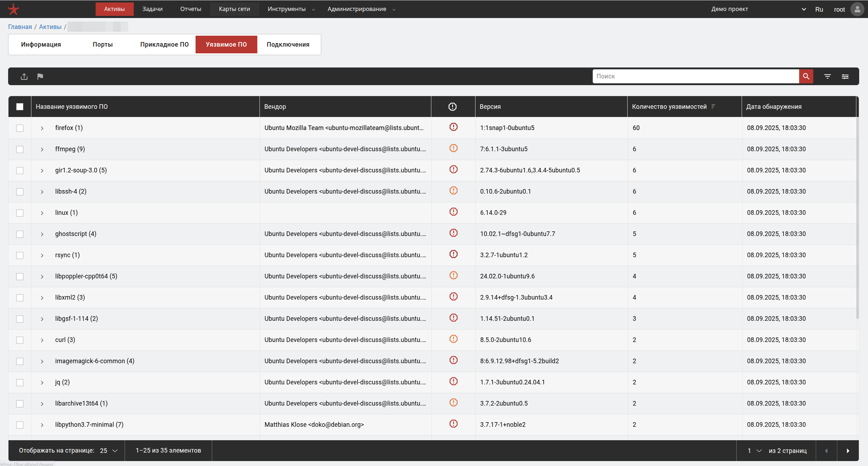Screen dimensions: 868x466
Task: Click severity icon in linux row
Action: click(454, 212)
